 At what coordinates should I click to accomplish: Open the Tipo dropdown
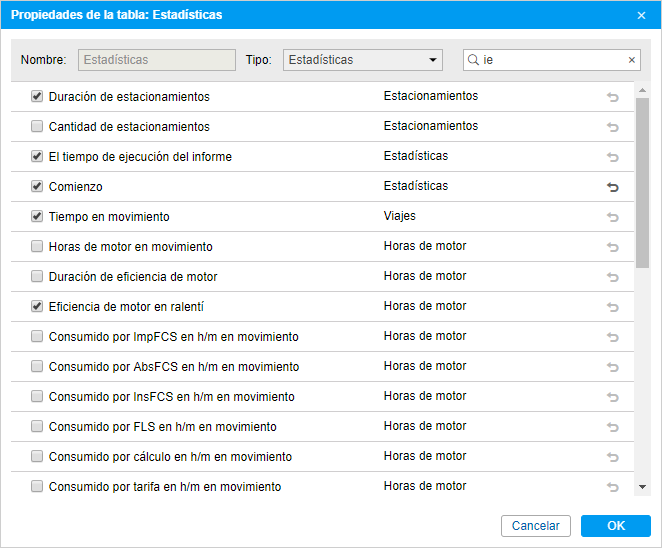(x=362, y=60)
